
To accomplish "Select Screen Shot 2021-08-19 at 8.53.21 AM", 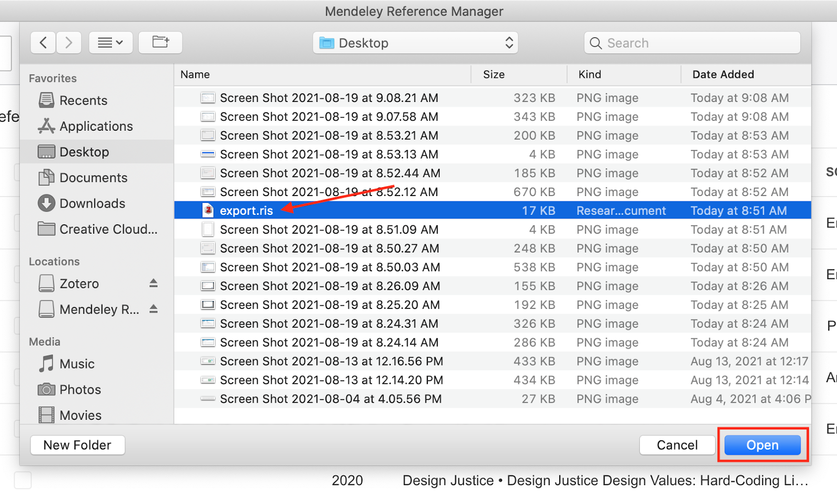I will pyautogui.click(x=493, y=135).
